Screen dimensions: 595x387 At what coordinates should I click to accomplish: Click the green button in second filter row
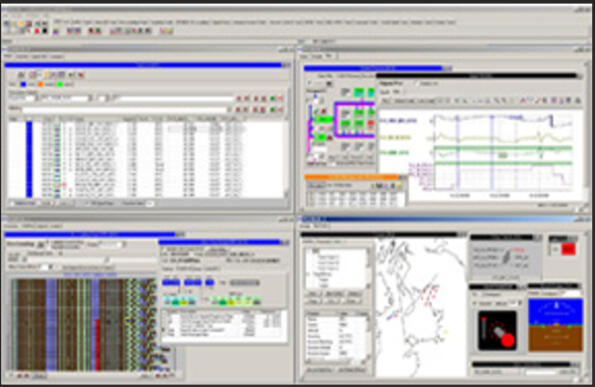click(272, 110)
